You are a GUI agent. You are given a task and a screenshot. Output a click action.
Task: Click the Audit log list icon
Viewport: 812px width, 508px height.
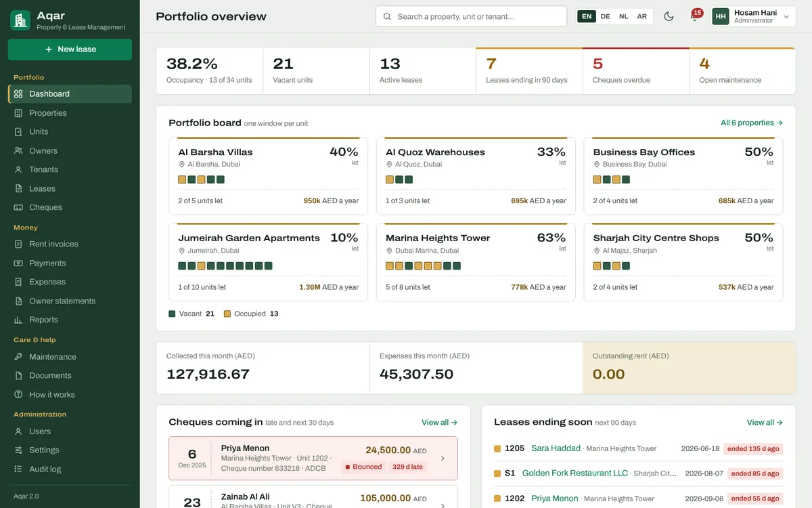[18, 469]
